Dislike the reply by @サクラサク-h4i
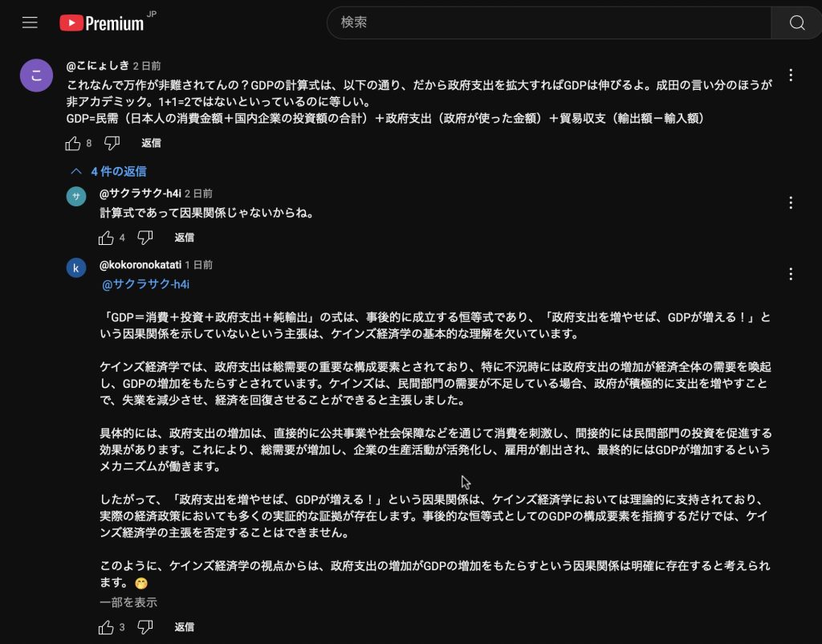Viewport: 822px width, 644px height. click(145, 238)
